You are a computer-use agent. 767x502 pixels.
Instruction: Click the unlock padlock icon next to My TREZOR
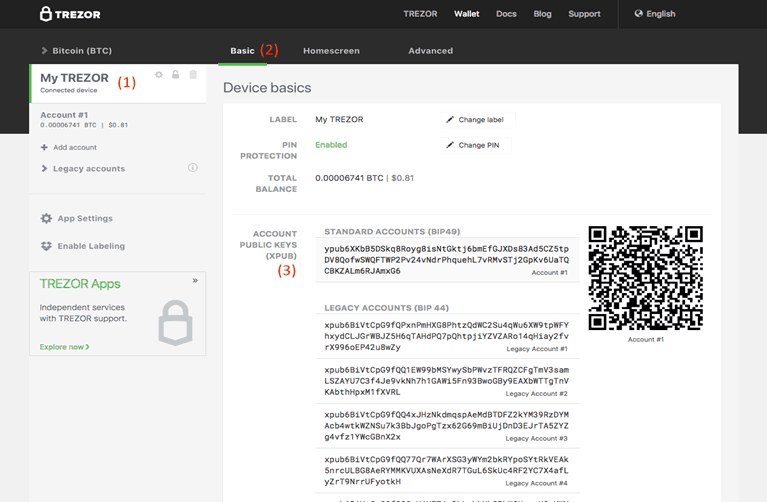175,74
